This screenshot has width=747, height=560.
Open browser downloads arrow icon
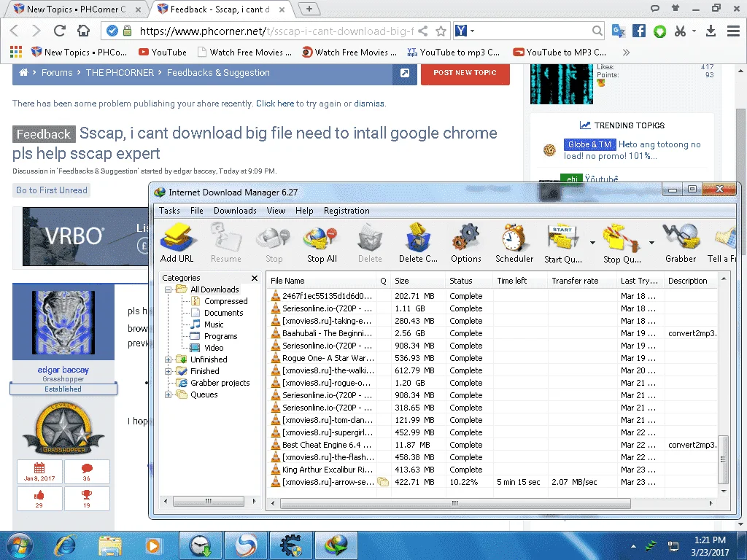711,31
